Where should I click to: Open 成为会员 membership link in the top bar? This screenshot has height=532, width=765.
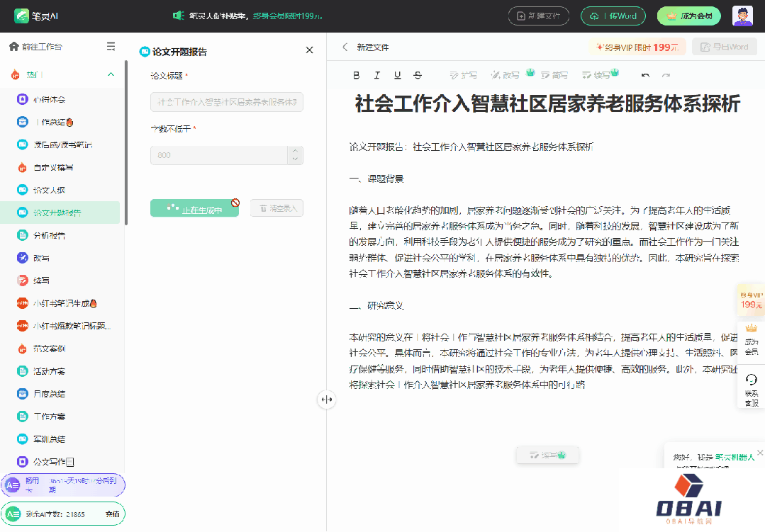point(688,15)
